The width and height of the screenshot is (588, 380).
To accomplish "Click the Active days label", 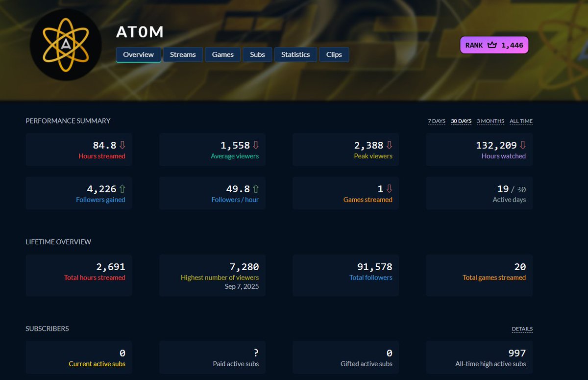I will [509, 200].
